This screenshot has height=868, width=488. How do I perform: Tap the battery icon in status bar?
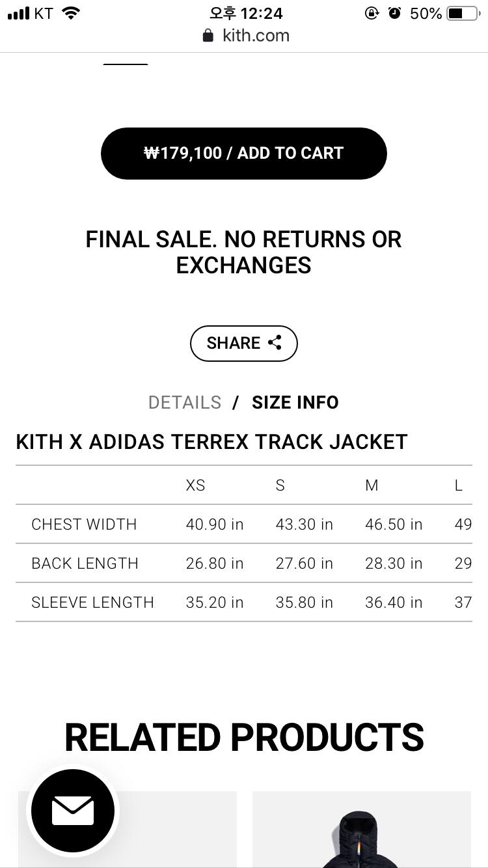[462, 13]
